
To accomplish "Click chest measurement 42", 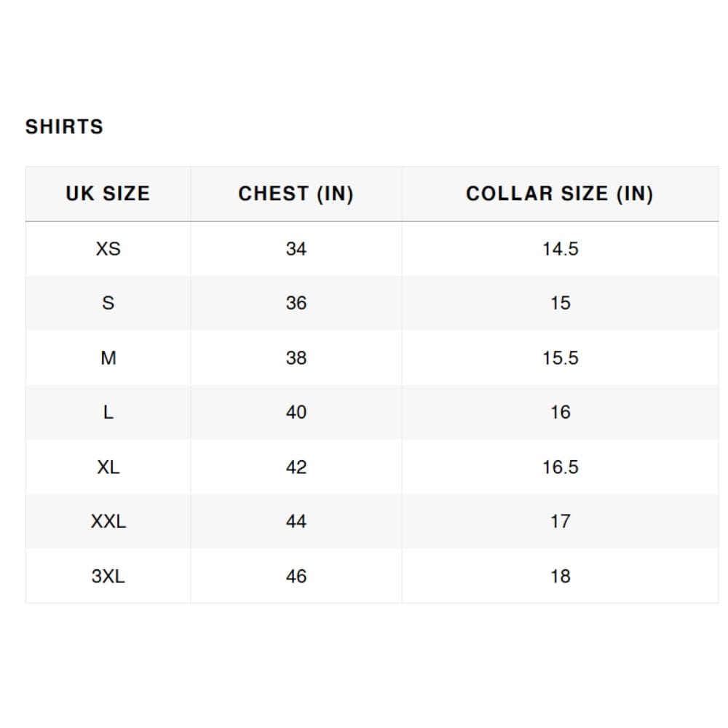I will (296, 467).
